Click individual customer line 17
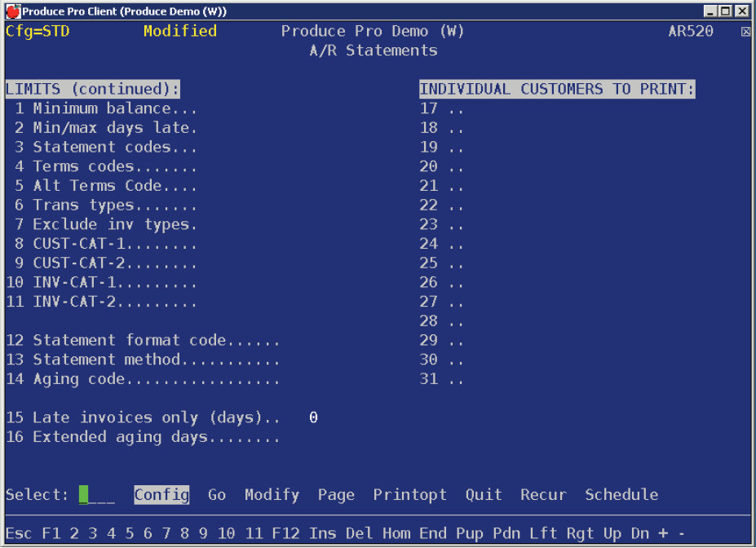 [x=441, y=108]
